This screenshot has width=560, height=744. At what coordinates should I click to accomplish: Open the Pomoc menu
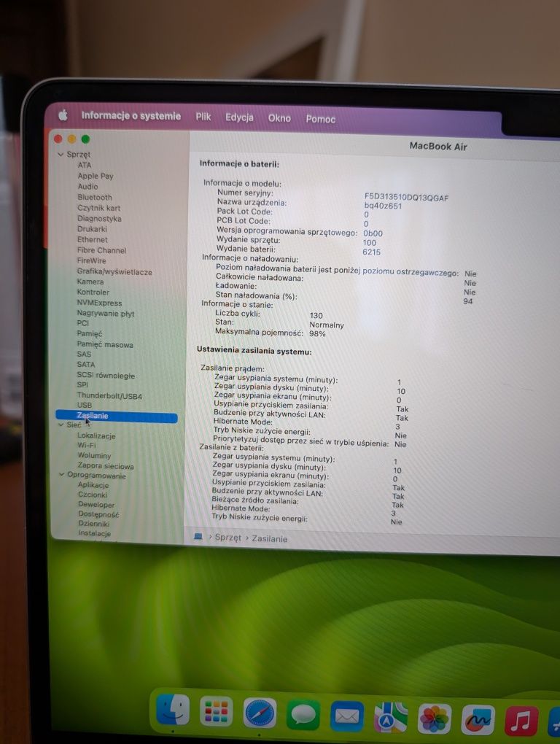click(x=321, y=119)
